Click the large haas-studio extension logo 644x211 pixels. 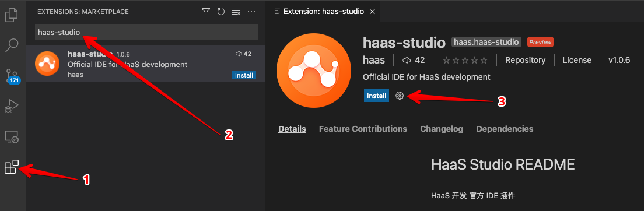(x=314, y=70)
